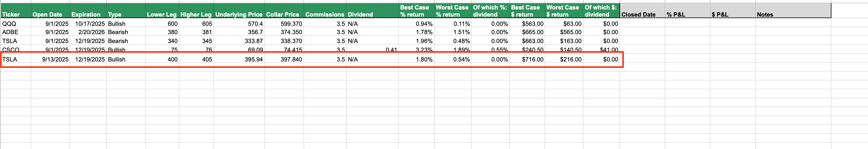Image resolution: width=868 pixels, height=149 pixels.
Task: Click the Underlying Price header
Action: point(239,15)
